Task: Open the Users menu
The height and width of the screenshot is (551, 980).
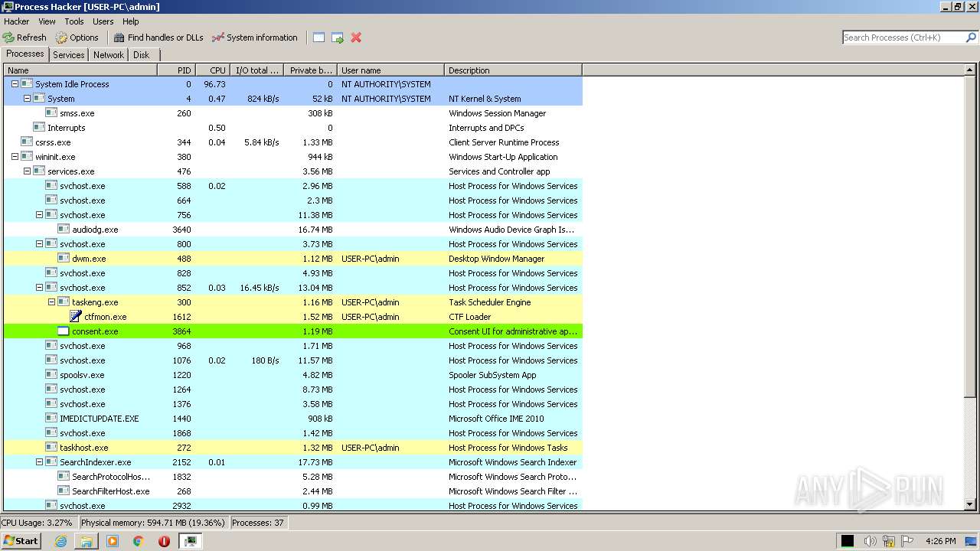Action: coord(103,21)
